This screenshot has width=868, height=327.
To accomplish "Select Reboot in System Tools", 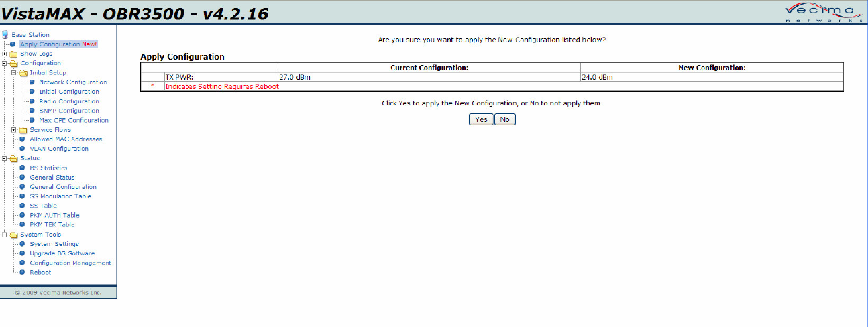I will [40, 273].
